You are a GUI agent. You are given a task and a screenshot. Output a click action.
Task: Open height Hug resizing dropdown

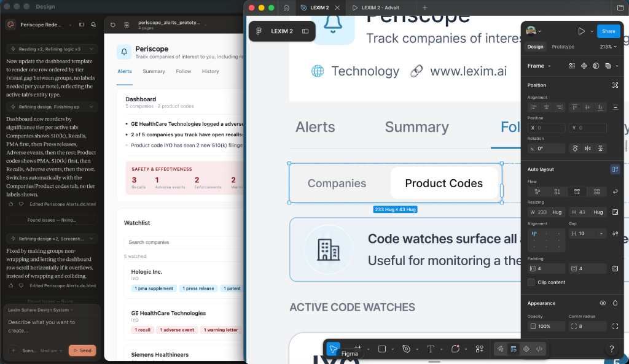tap(598, 212)
